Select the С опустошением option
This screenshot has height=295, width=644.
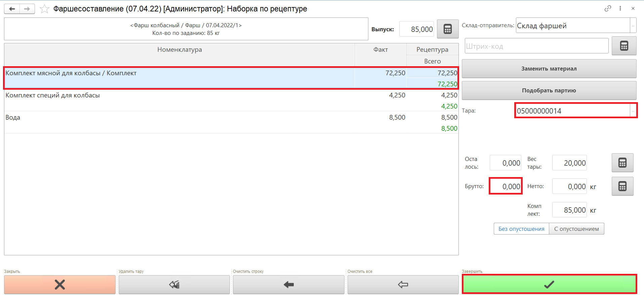(x=576, y=229)
